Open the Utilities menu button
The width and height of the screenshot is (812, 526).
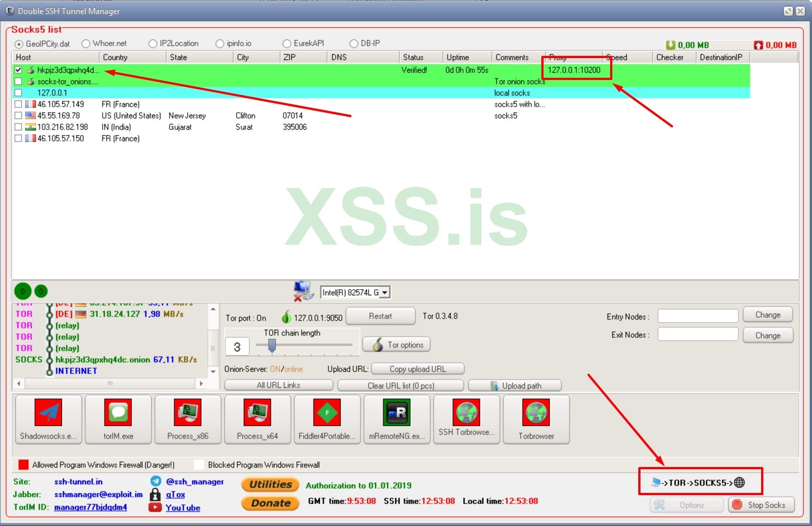point(271,484)
